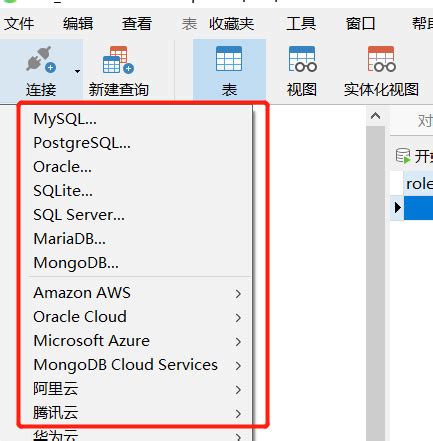The image size is (433, 441).
Task: Open the Materialized View toolbar icon
Action: [381, 59]
